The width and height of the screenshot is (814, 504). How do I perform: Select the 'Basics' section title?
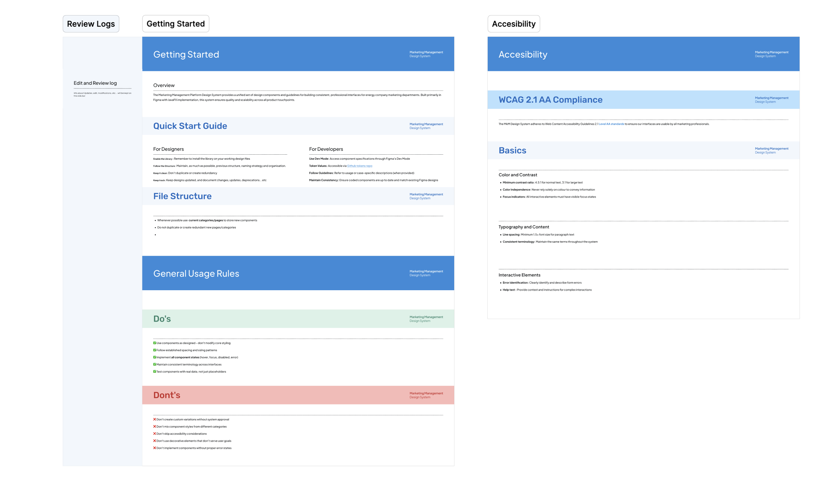tap(512, 150)
